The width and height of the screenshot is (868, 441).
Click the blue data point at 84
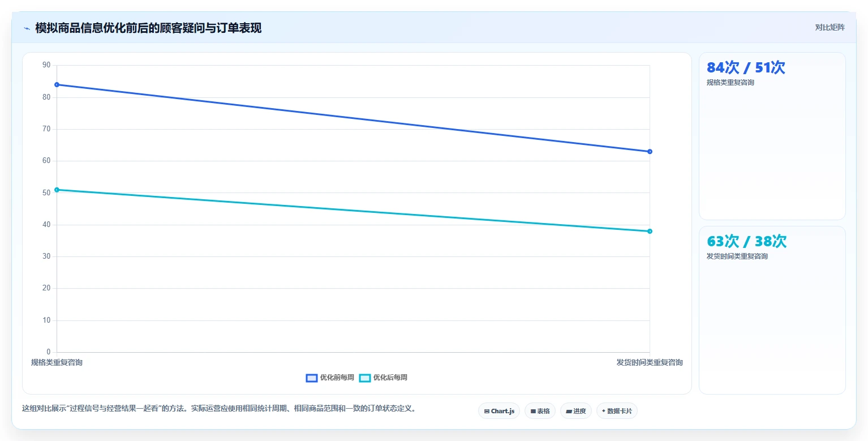pyautogui.click(x=57, y=84)
